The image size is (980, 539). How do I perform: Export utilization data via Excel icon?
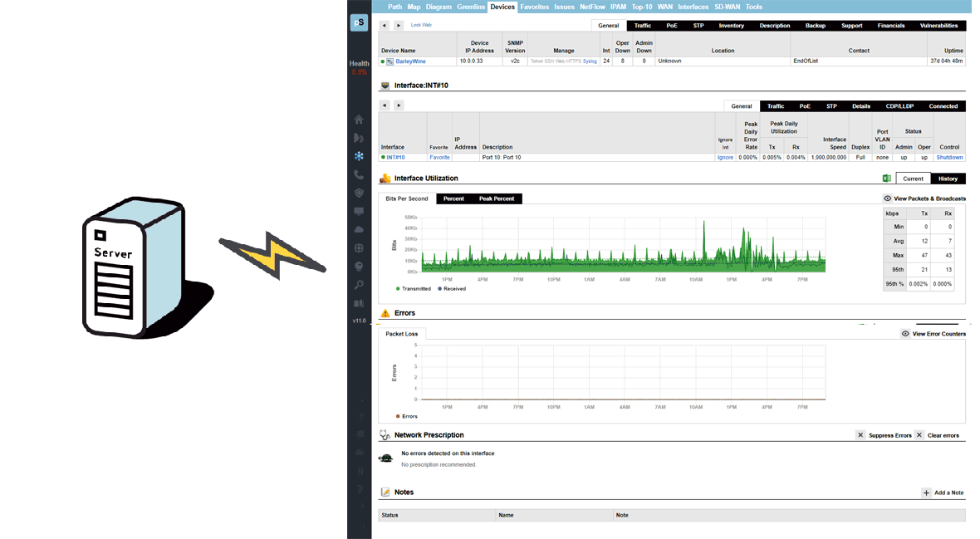[887, 179]
